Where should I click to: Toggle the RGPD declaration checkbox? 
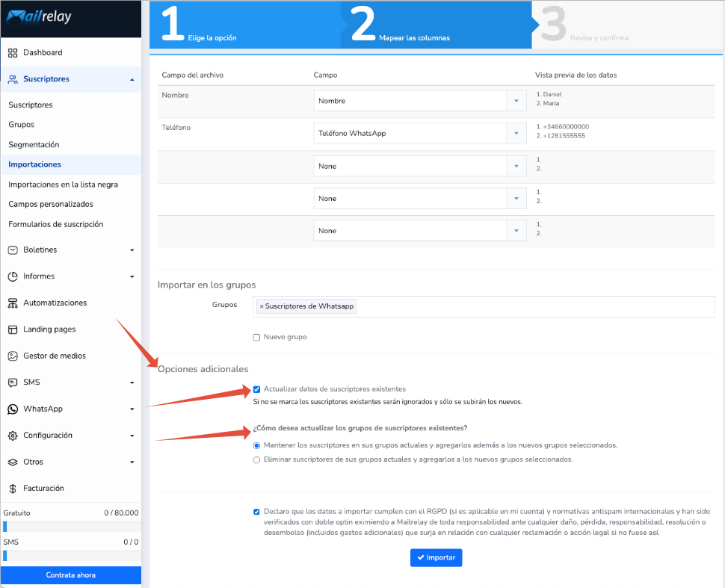(x=256, y=512)
